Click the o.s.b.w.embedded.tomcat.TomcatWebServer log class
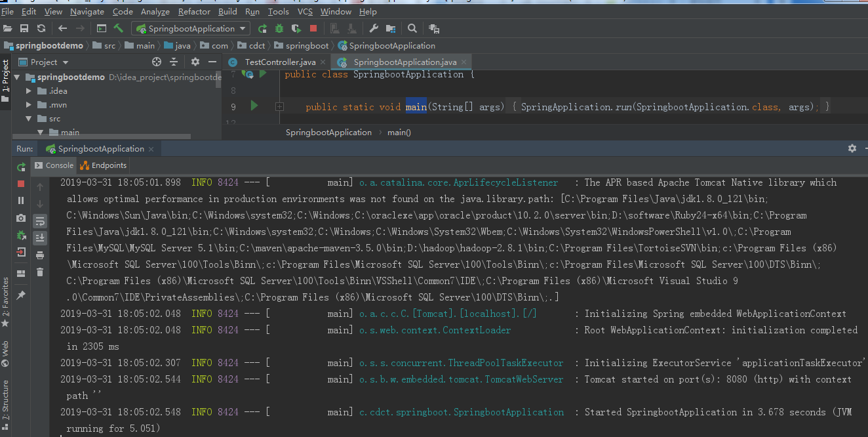The height and width of the screenshot is (437, 868). click(462, 379)
